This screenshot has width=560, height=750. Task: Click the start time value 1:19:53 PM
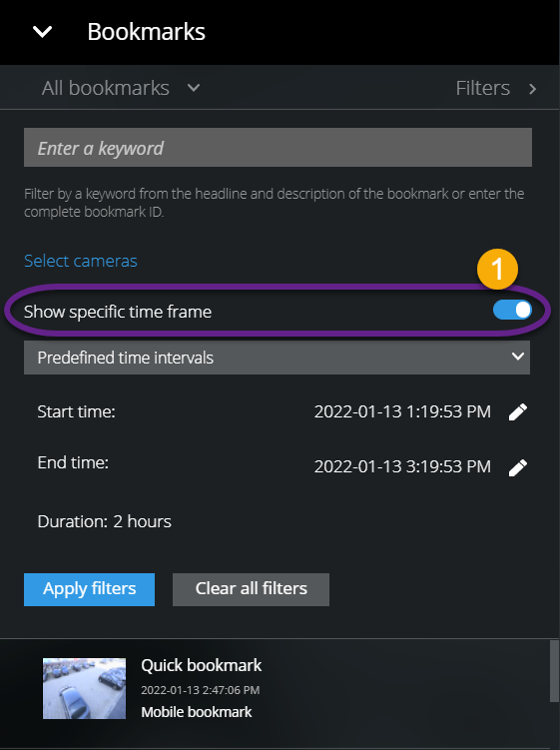448,411
